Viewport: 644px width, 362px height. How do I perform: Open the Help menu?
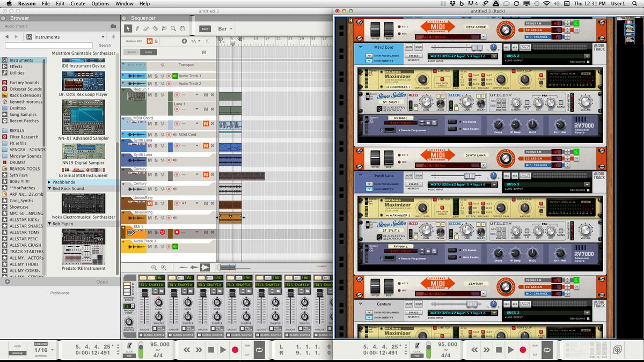[x=145, y=4]
